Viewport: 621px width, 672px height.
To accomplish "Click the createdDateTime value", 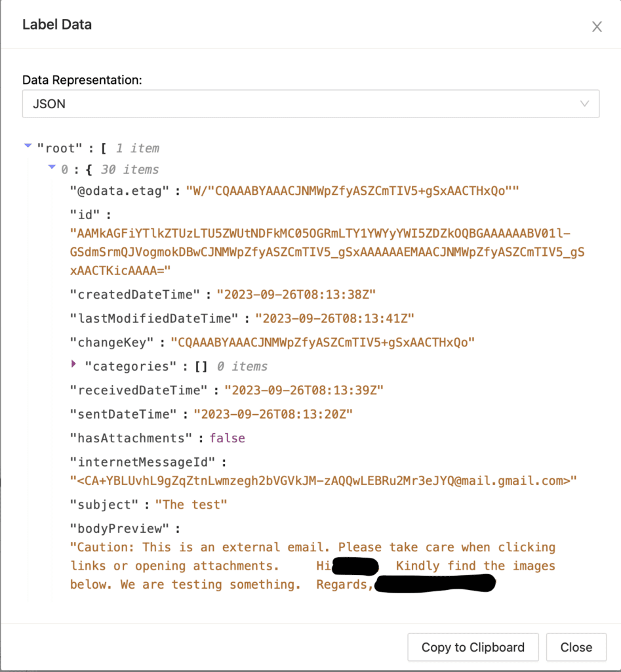I will [296, 295].
